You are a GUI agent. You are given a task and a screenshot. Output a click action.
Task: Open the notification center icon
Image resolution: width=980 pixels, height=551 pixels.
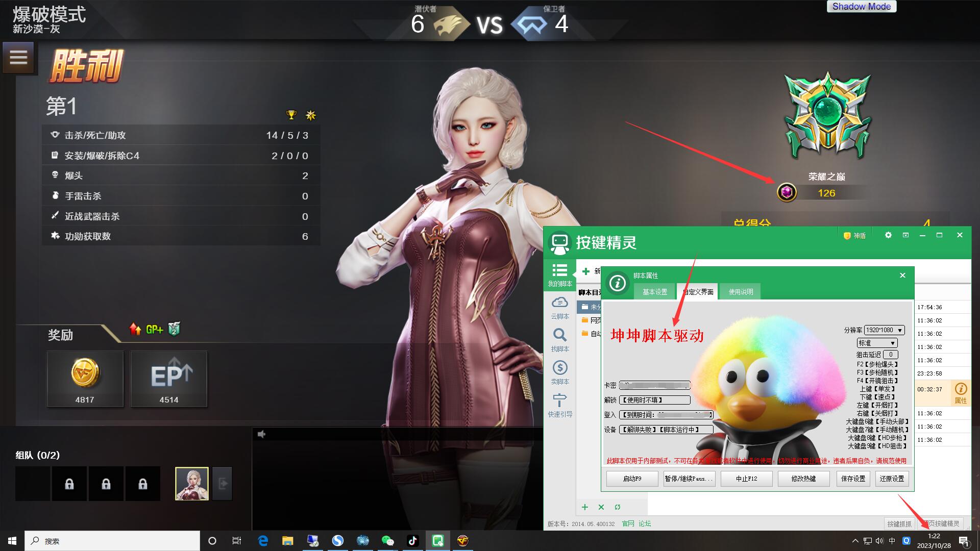click(x=964, y=541)
